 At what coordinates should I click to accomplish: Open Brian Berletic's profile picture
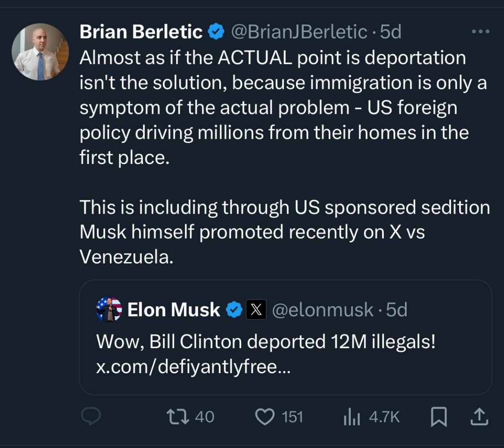click(40, 52)
